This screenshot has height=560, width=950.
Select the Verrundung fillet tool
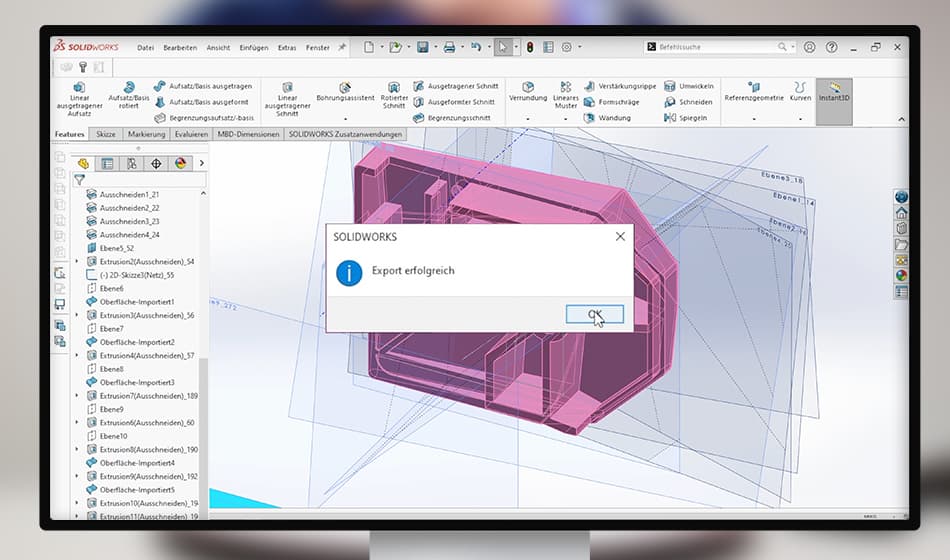click(528, 92)
